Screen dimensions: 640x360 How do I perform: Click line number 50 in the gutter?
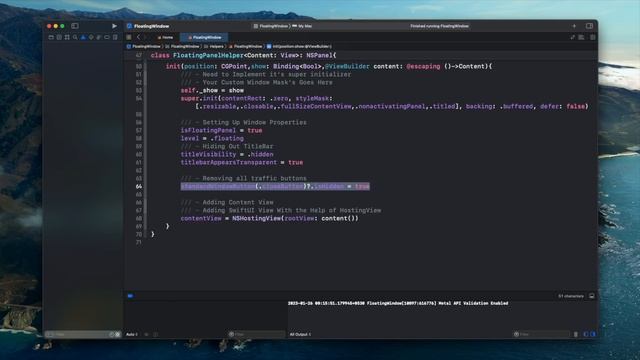(x=139, y=67)
